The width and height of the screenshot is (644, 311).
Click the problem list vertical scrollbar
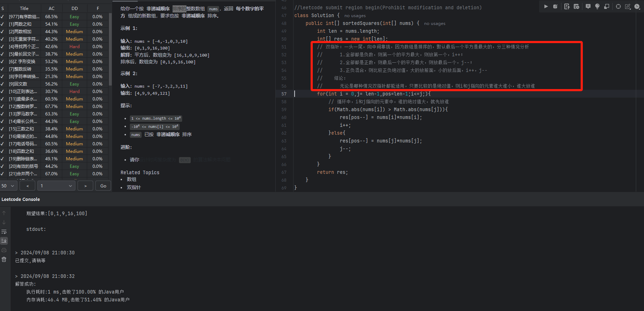[x=110, y=50]
